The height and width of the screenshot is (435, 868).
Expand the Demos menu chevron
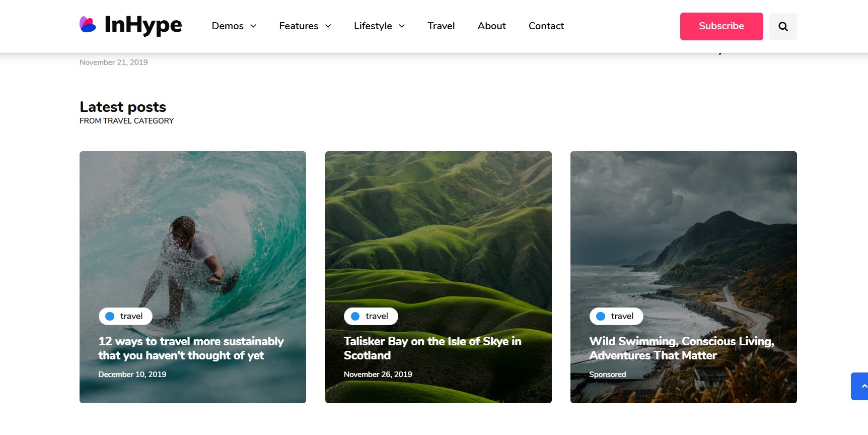click(x=253, y=26)
